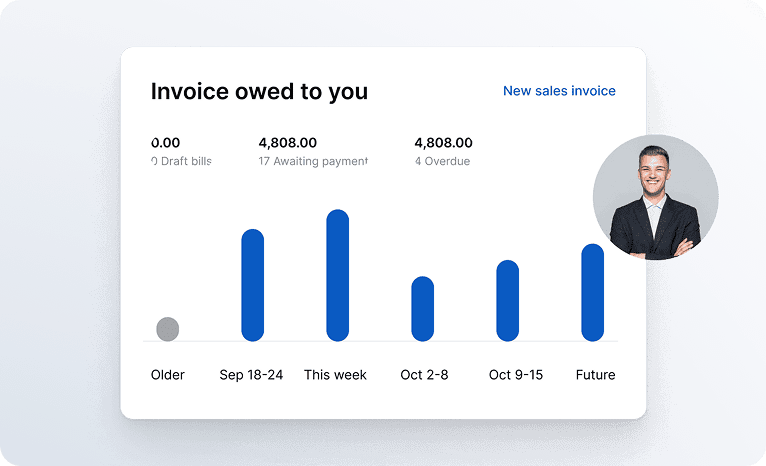Click the Sep 18-24 blue bar
This screenshot has width=766, height=466.
(x=253, y=285)
